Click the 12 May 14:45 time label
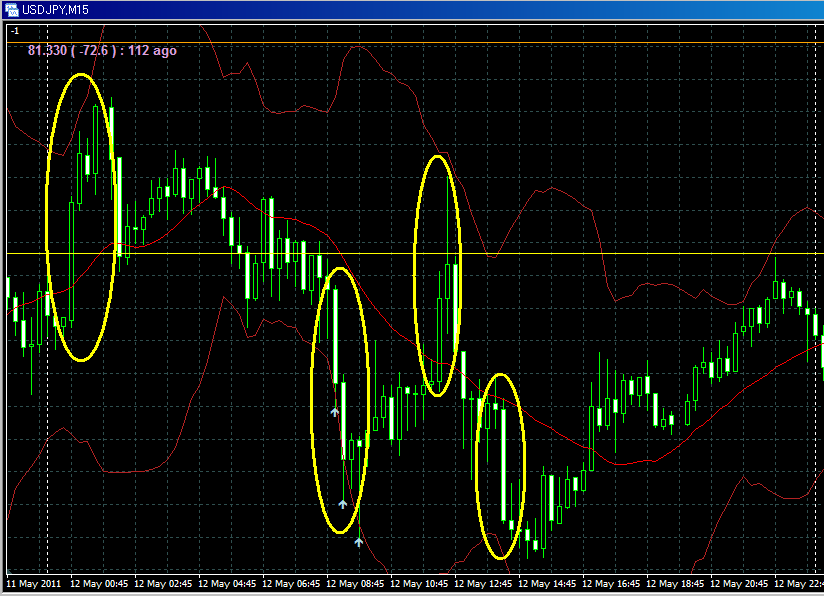 click(x=549, y=583)
